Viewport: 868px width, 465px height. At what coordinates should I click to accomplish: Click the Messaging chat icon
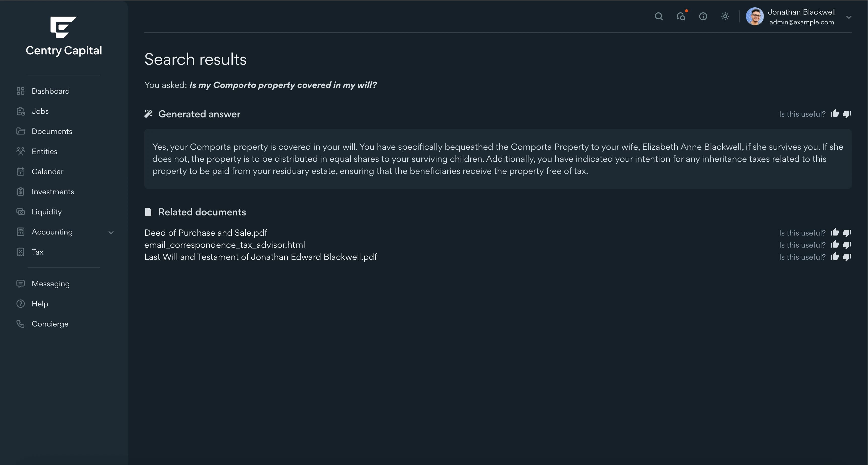point(21,284)
